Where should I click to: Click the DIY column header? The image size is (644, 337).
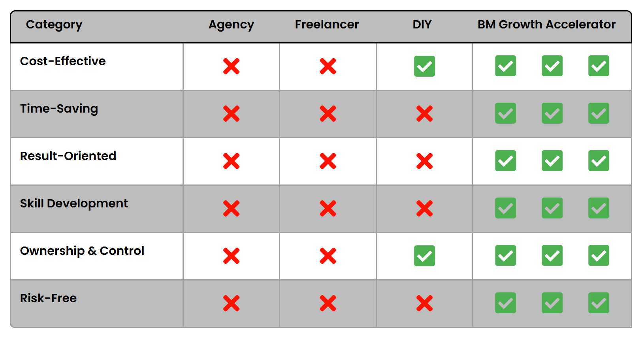coord(422,24)
